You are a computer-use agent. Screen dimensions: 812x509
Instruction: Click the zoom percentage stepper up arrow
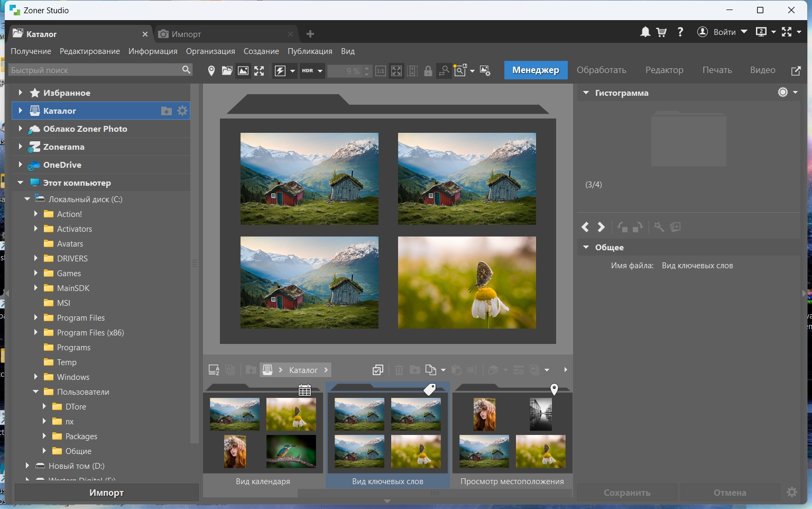367,67
